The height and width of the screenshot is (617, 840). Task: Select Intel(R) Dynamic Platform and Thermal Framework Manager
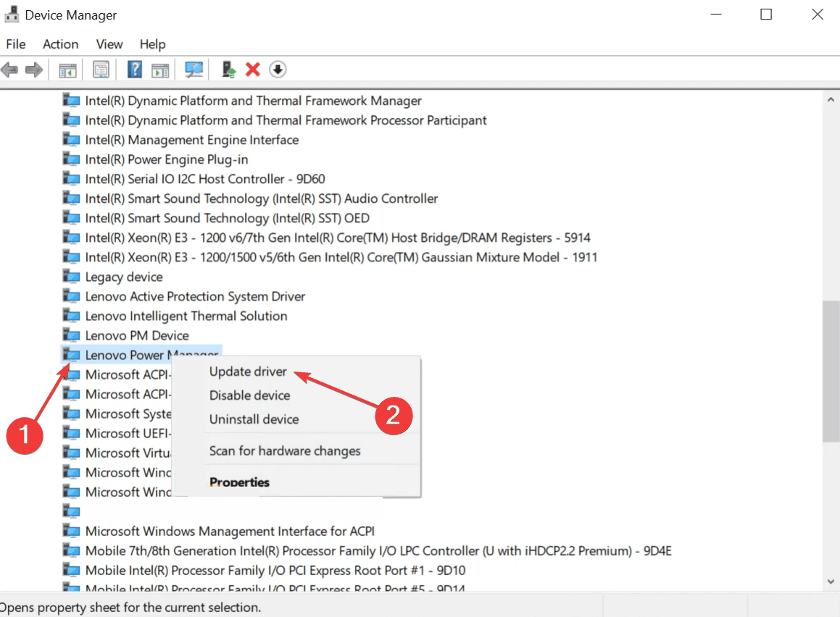click(x=253, y=101)
